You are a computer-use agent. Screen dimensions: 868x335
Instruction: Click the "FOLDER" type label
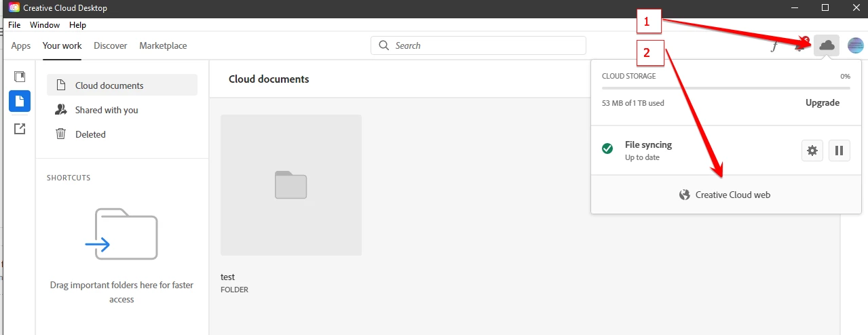click(235, 290)
